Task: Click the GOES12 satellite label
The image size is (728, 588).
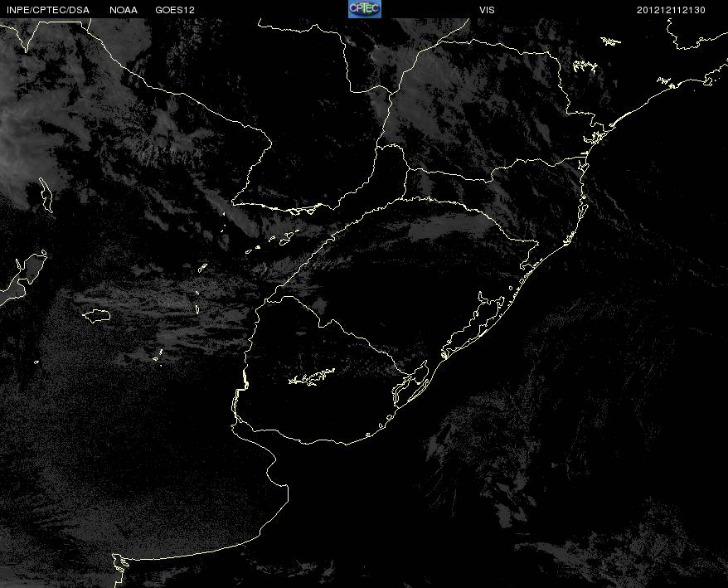Action: coord(175,10)
